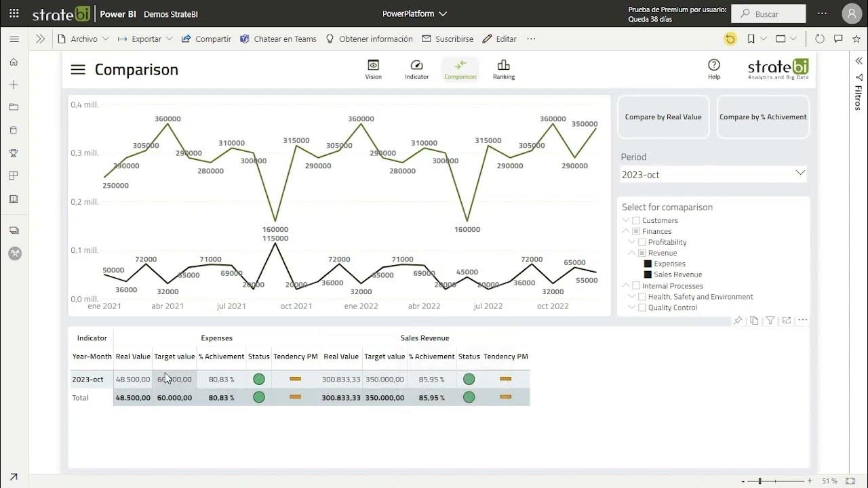Open the app launcher waffle icon
This screenshot has height=488, width=868.
[14, 14]
